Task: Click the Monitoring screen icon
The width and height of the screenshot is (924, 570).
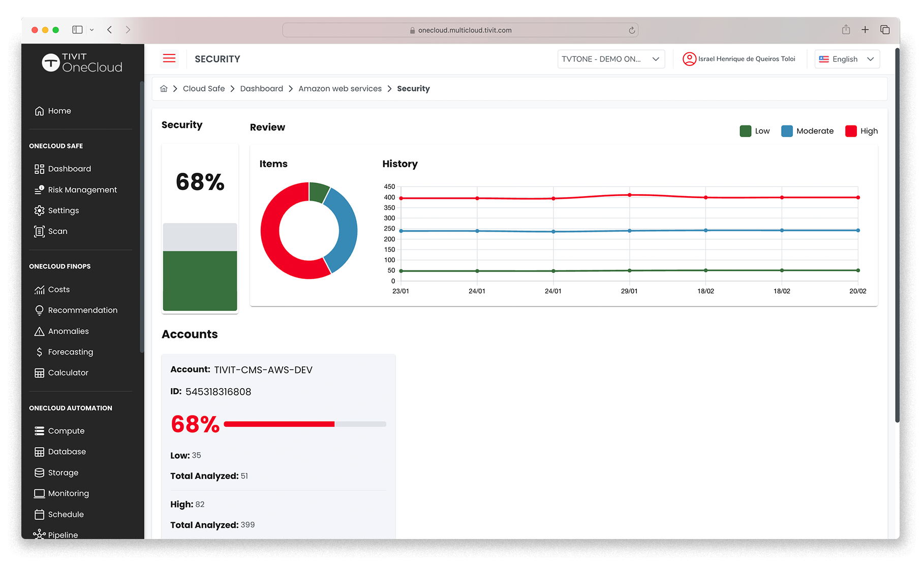Action: click(x=39, y=493)
